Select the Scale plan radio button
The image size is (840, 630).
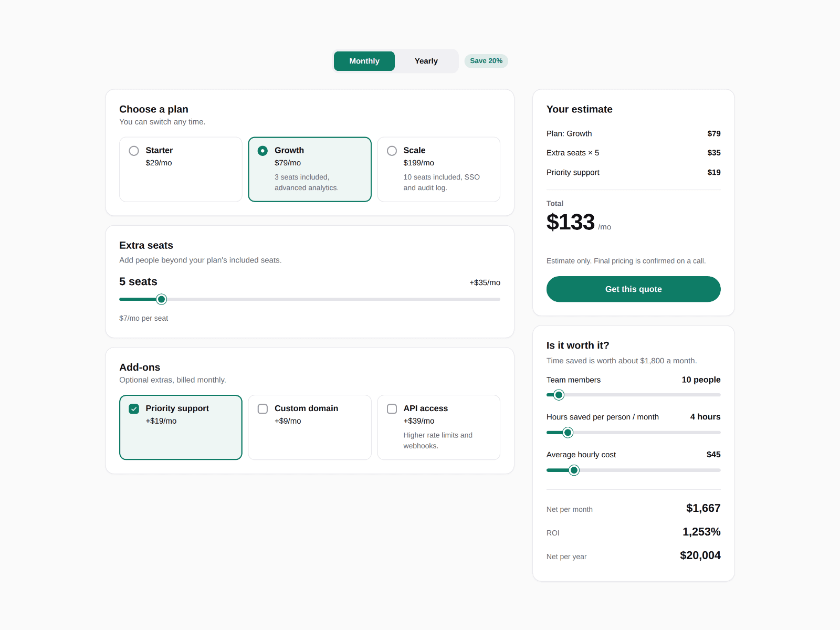[392, 151]
